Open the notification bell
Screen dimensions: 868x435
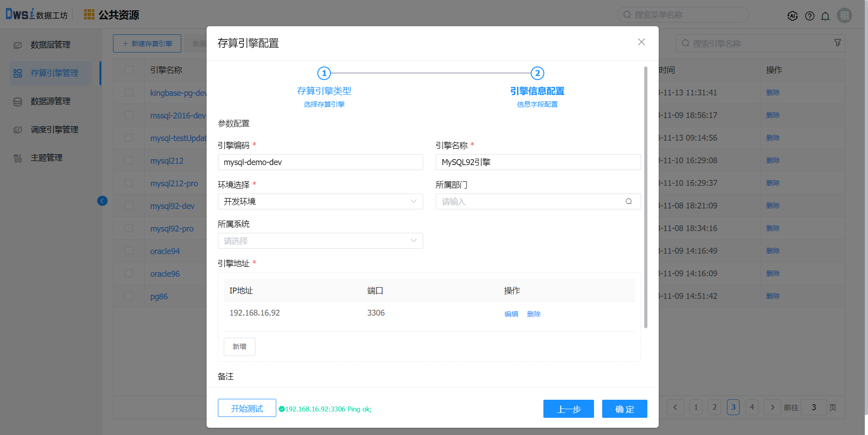[x=825, y=16]
